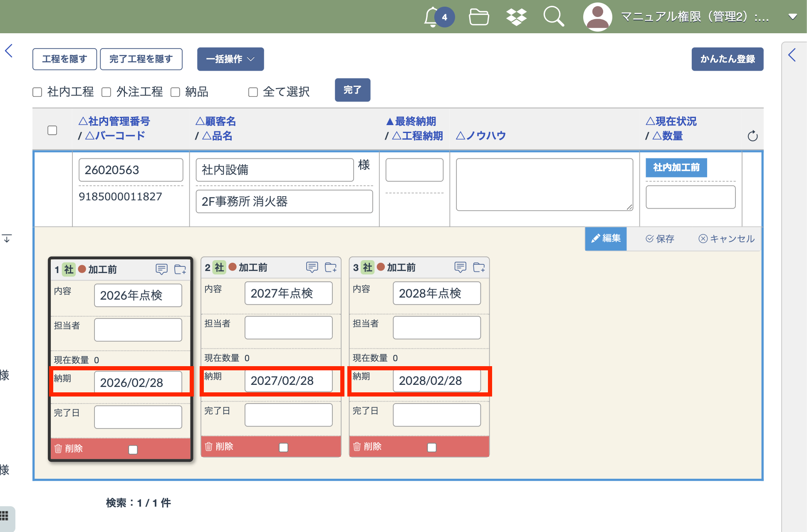
Task: Click the かんたん登録 button
Action: point(727,59)
